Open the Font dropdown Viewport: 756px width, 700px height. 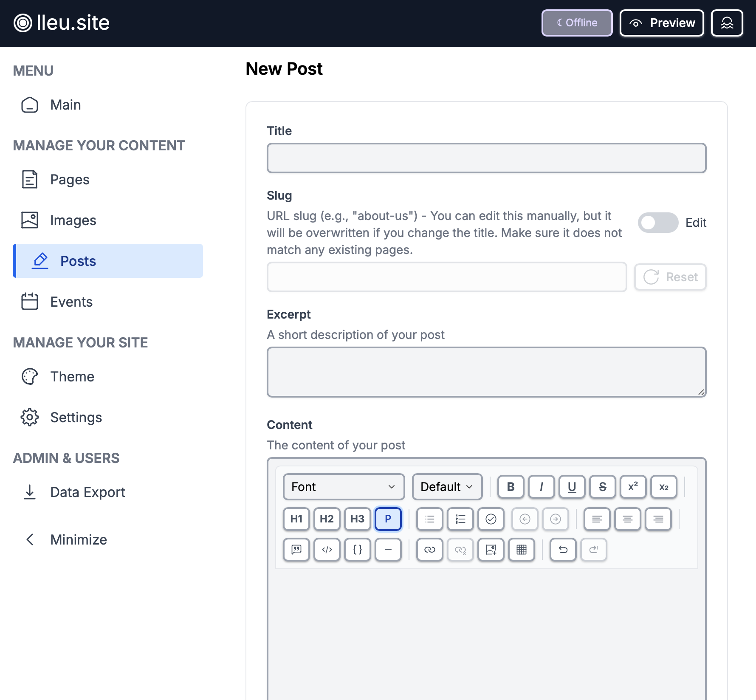click(344, 487)
